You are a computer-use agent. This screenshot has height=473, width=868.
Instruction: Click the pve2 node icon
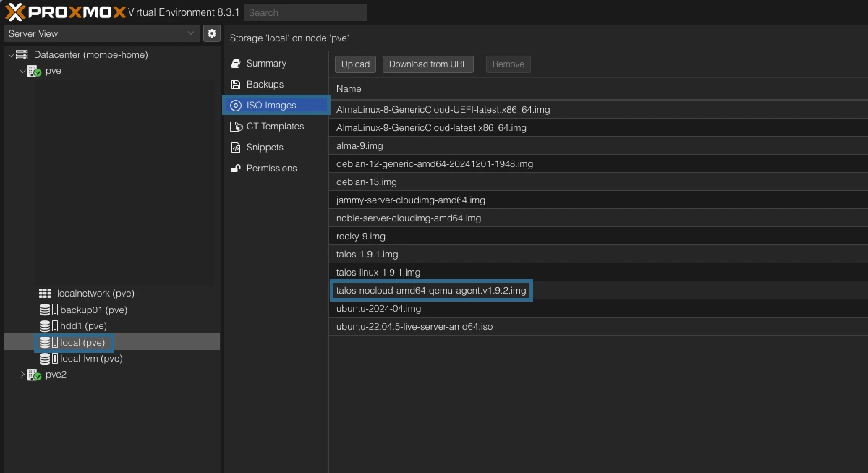pyautogui.click(x=33, y=375)
